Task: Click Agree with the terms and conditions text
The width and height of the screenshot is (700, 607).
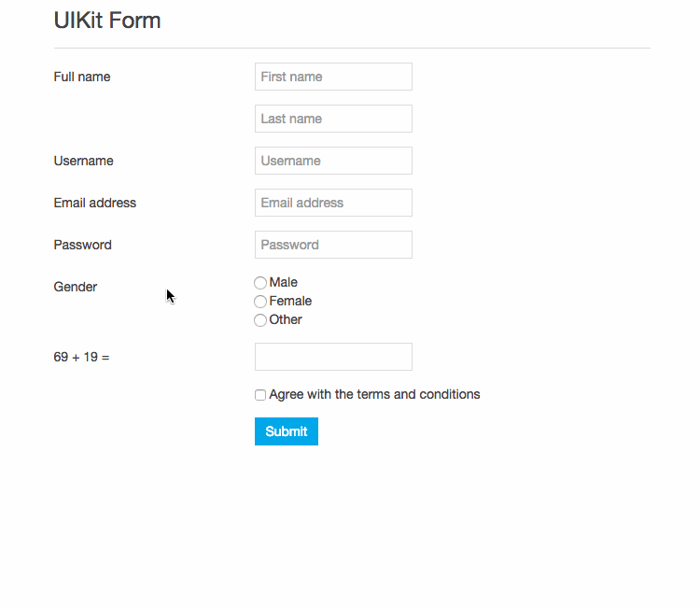Action: (374, 394)
